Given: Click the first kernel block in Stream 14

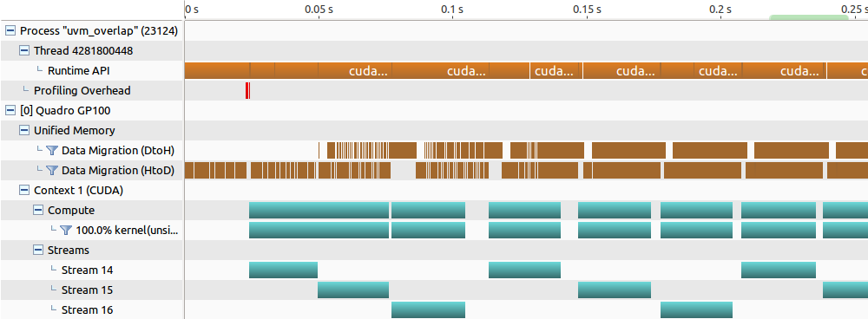Looking at the screenshot, I should point(284,270).
